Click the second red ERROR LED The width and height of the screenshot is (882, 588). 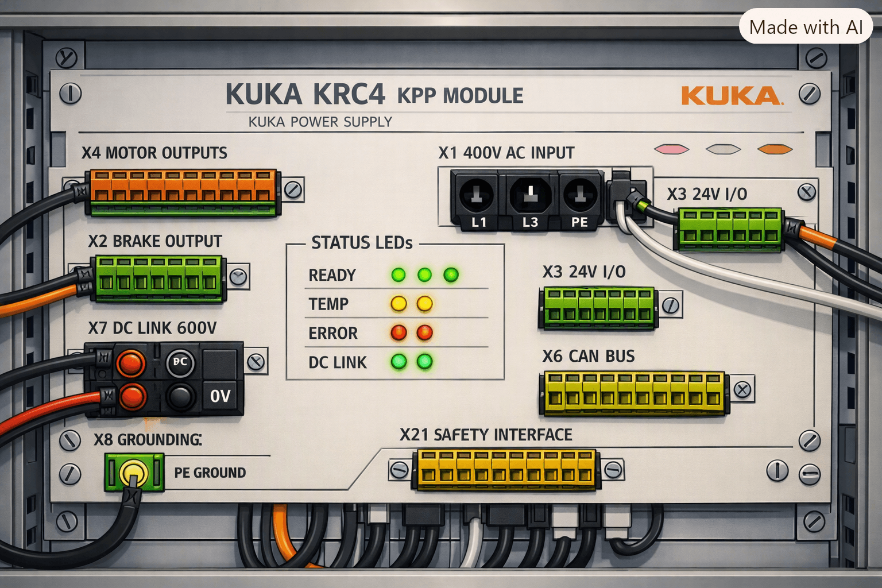coord(425,332)
